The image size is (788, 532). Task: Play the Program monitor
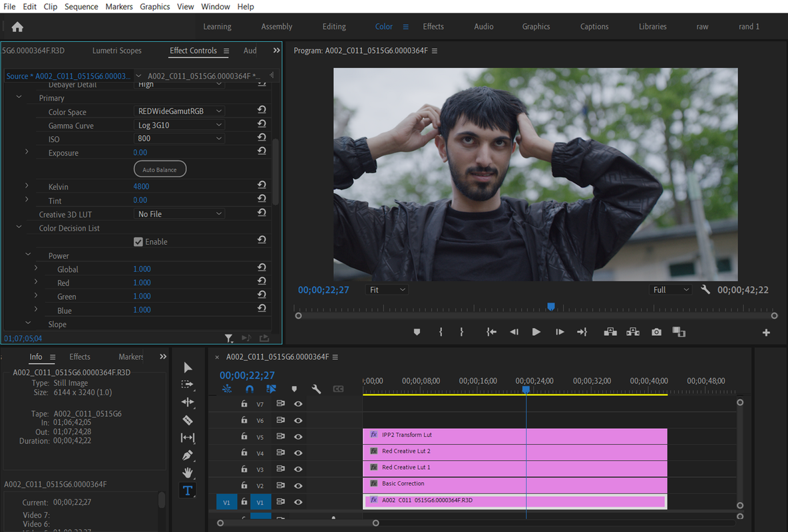[x=536, y=332]
